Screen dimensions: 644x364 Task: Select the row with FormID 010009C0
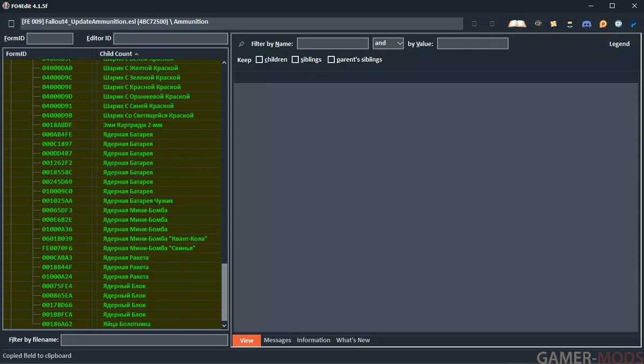(112, 192)
